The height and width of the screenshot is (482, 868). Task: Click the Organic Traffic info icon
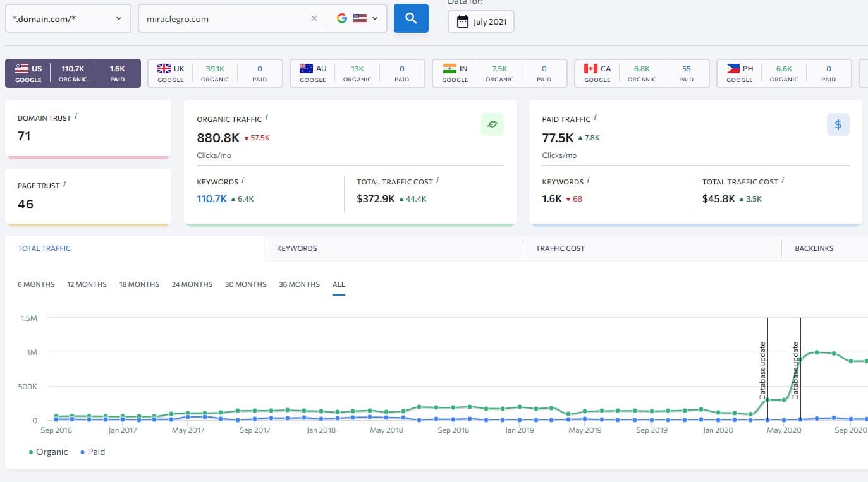pos(267,117)
